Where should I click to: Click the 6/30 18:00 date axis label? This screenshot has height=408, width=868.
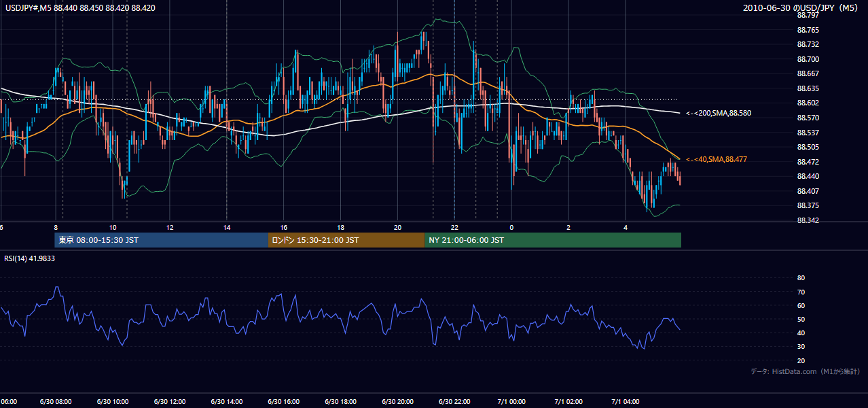[x=341, y=402]
